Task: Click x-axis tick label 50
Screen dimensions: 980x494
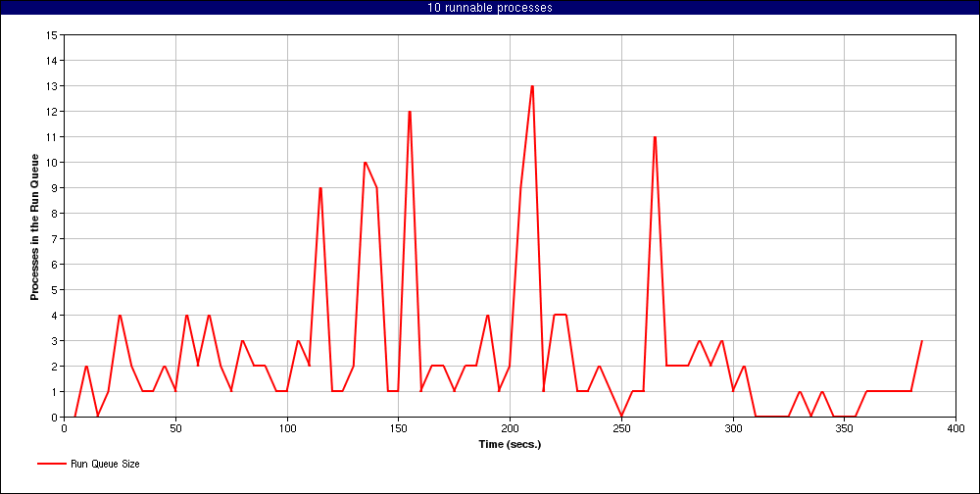Action: coord(175,429)
